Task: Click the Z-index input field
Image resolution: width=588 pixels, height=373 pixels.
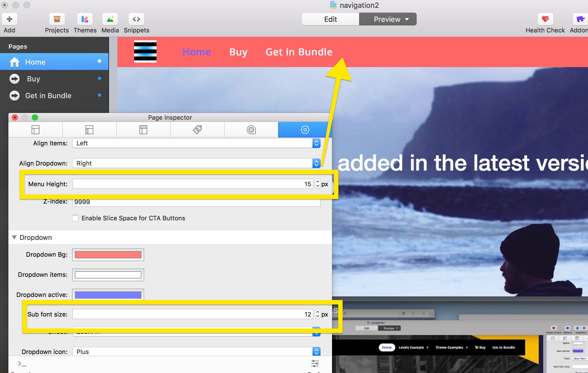Action: point(196,202)
